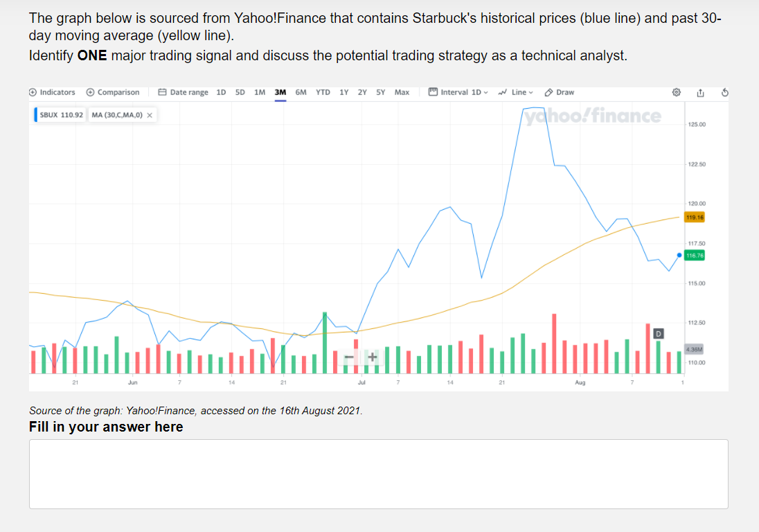Image resolution: width=759 pixels, height=532 pixels.
Task: Click the Aug date axis label
Action: click(x=580, y=382)
